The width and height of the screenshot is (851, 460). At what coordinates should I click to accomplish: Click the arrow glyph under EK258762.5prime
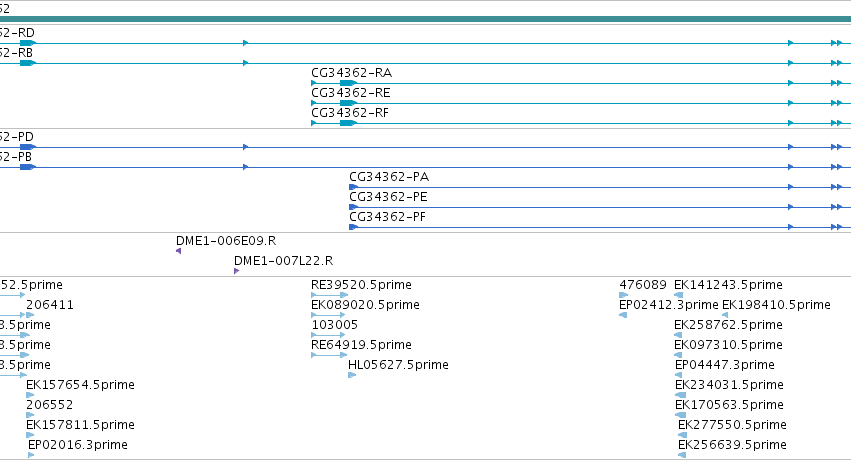(x=678, y=335)
